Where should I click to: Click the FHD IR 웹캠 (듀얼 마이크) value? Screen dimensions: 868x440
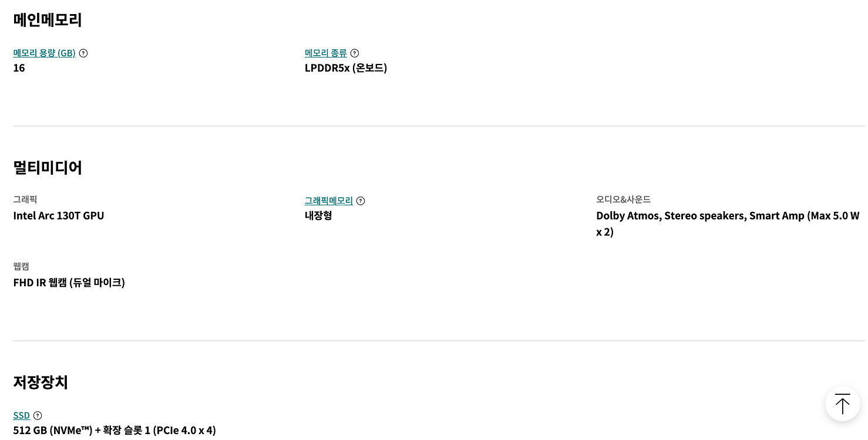[69, 283]
